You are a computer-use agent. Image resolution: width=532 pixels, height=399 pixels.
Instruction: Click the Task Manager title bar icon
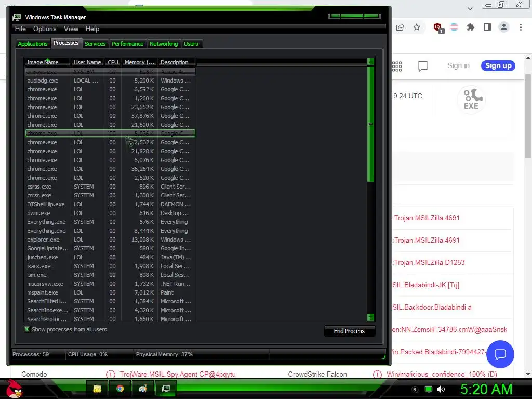(x=16, y=17)
